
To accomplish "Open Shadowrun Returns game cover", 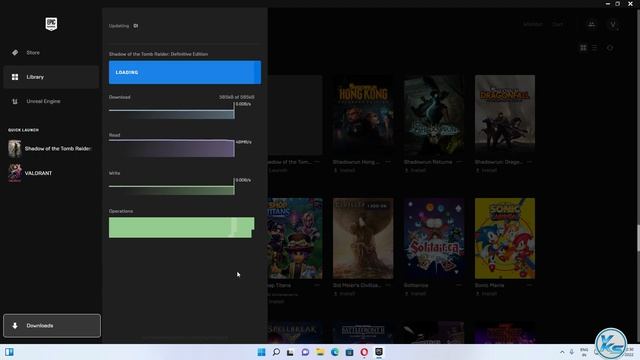I will click(x=434, y=115).
